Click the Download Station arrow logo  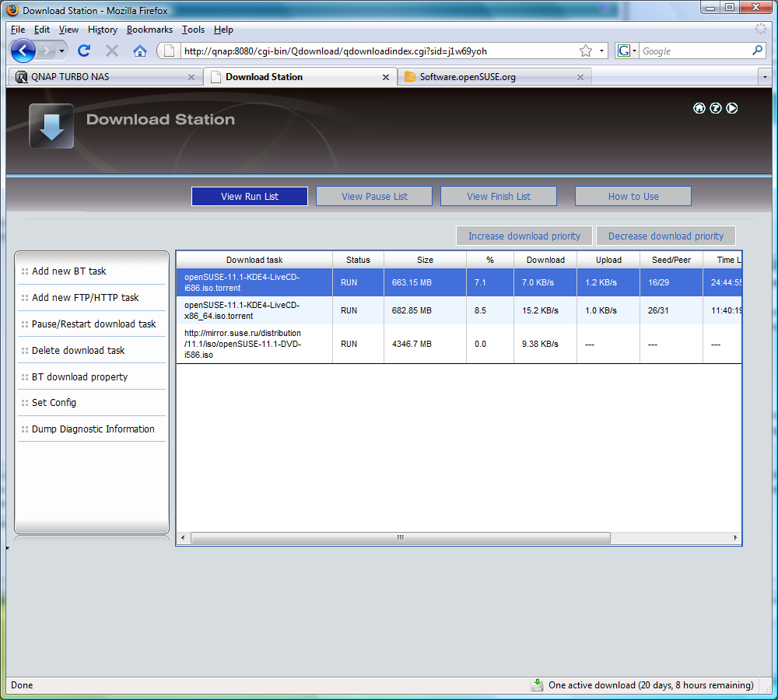point(51,125)
